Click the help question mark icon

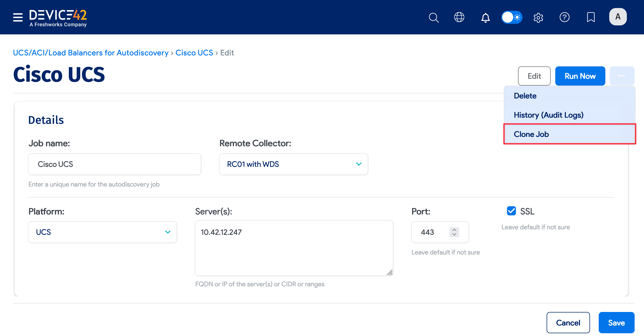564,17
